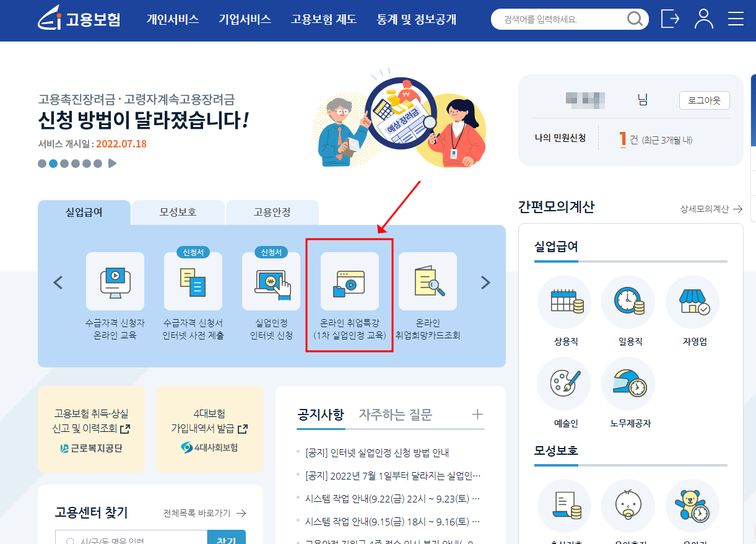The image size is (756, 544).
Task: Open the user profile icon
Action: pos(703,19)
